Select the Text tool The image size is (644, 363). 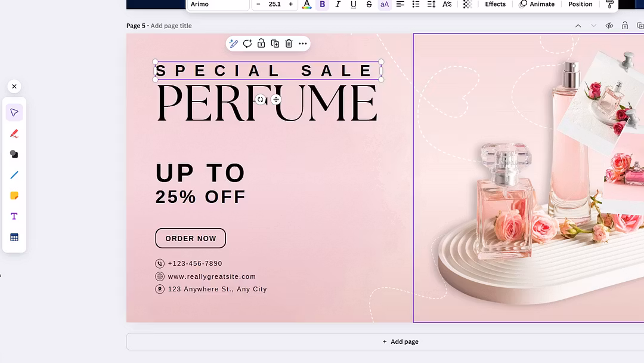pos(14,216)
